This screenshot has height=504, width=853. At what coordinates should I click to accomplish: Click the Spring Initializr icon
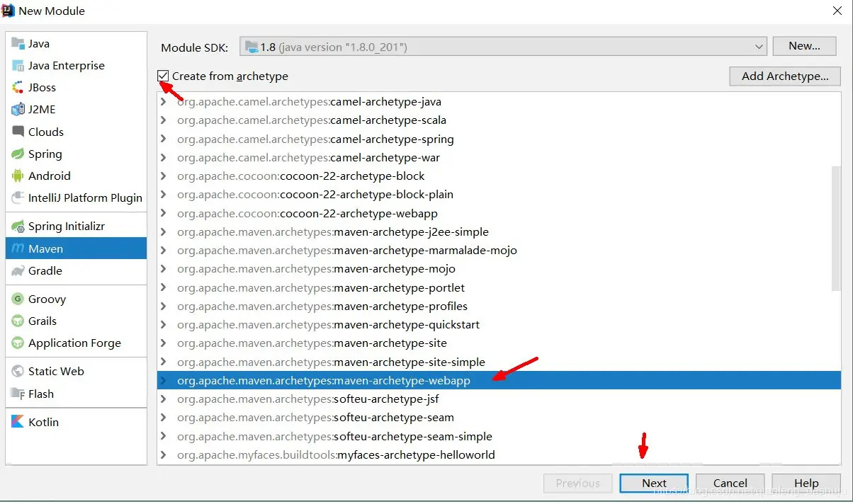(18, 226)
